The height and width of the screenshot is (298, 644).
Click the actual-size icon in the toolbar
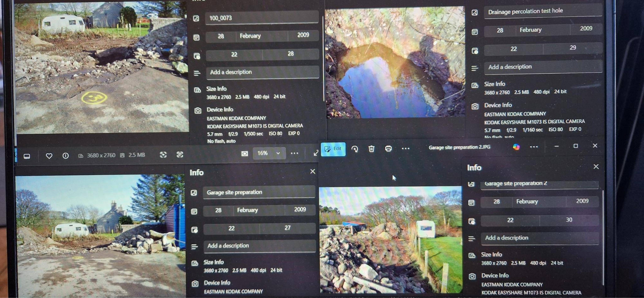click(x=180, y=154)
